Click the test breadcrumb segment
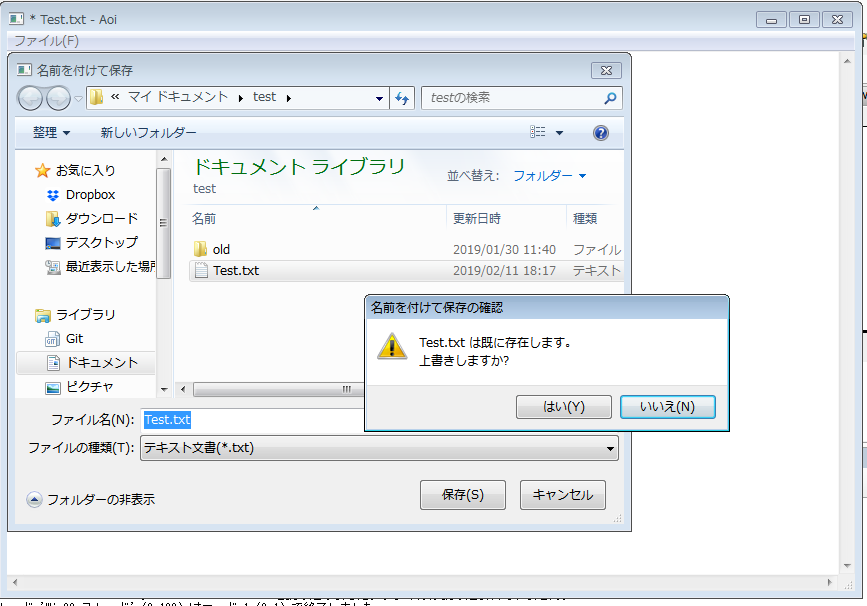The width and height of the screenshot is (867, 606). point(264,97)
